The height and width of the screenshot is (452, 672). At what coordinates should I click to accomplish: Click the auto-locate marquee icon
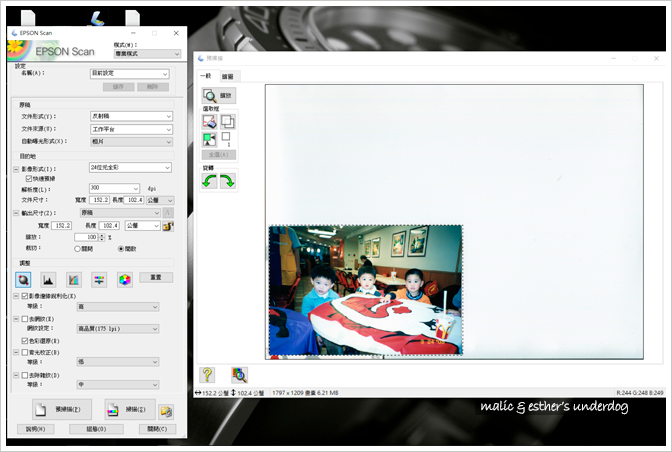(210, 122)
